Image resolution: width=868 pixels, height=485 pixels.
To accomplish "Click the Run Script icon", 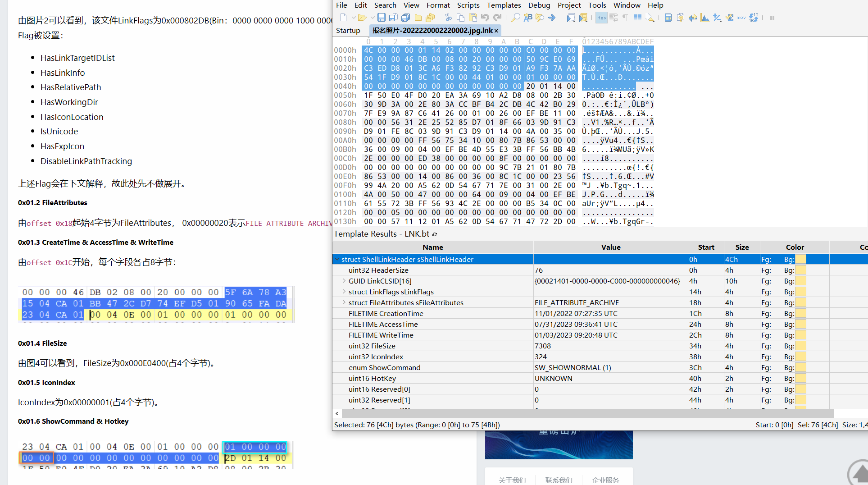I will click(571, 18).
